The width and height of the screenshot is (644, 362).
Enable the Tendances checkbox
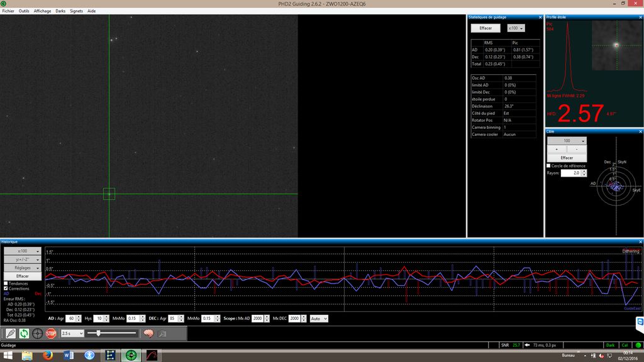(6, 283)
